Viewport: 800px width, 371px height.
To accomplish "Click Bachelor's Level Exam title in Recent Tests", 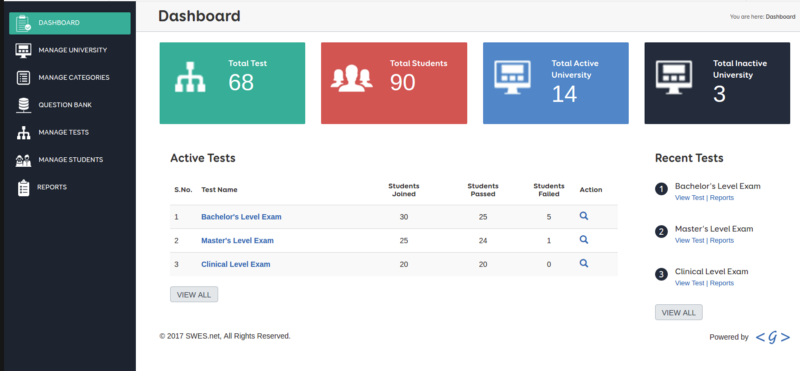I will point(718,186).
